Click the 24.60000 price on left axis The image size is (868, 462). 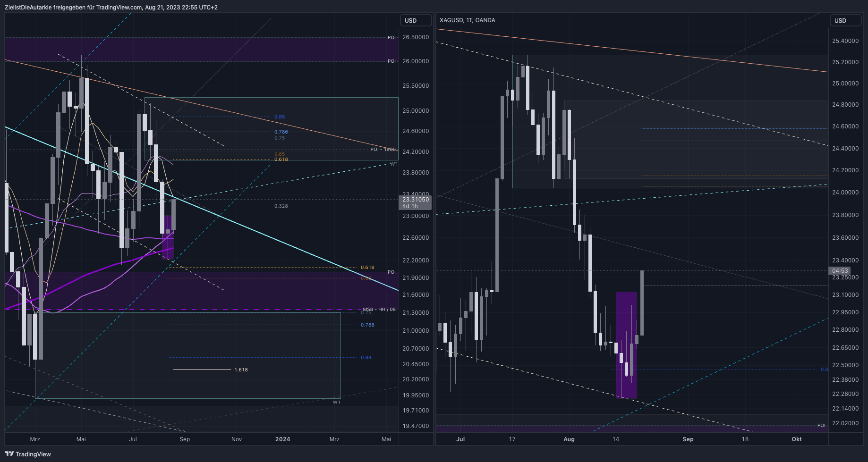pyautogui.click(x=416, y=131)
